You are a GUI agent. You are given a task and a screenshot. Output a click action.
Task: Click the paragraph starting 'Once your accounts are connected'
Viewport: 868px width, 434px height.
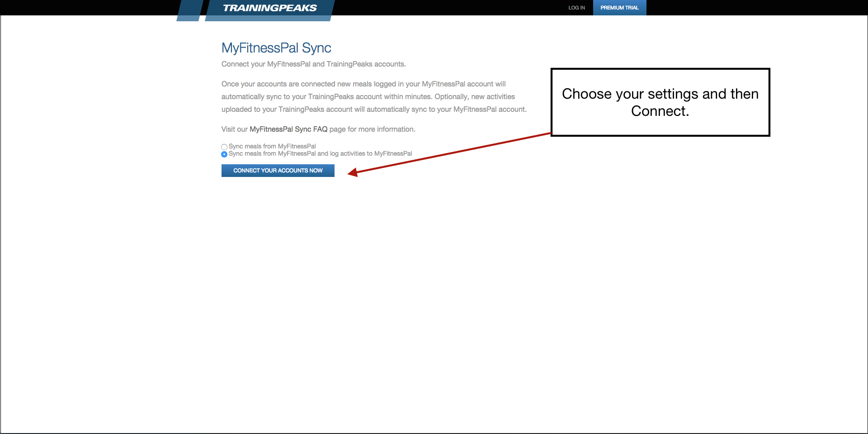pyautogui.click(x=374, y=97)
